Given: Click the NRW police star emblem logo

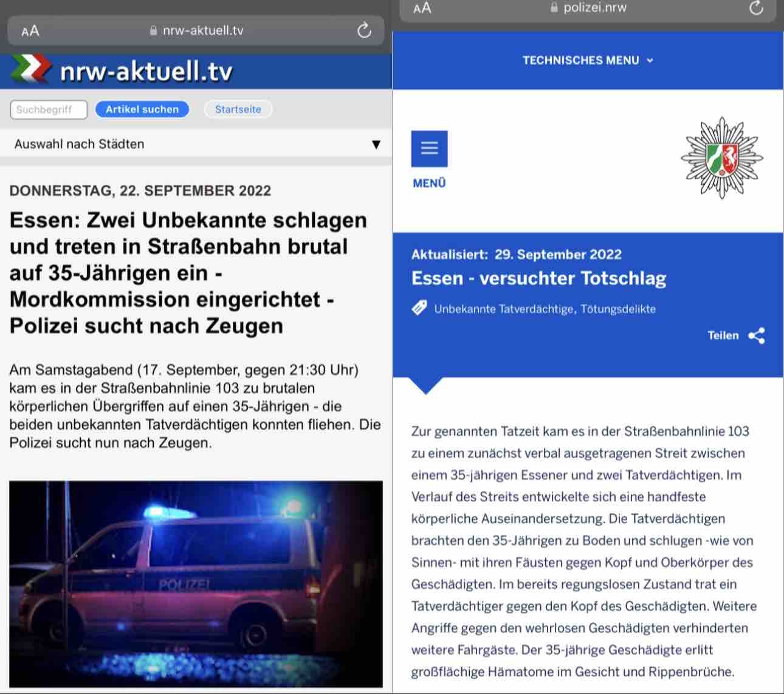Looking at the screenshot, I should [722, 158].
